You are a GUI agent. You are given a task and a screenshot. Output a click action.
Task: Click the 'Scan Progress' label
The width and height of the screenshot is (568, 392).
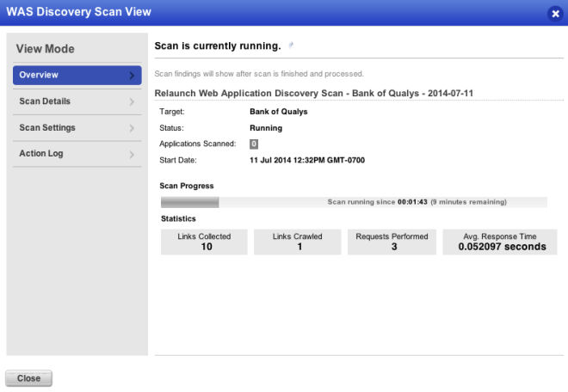pos(187,186)
